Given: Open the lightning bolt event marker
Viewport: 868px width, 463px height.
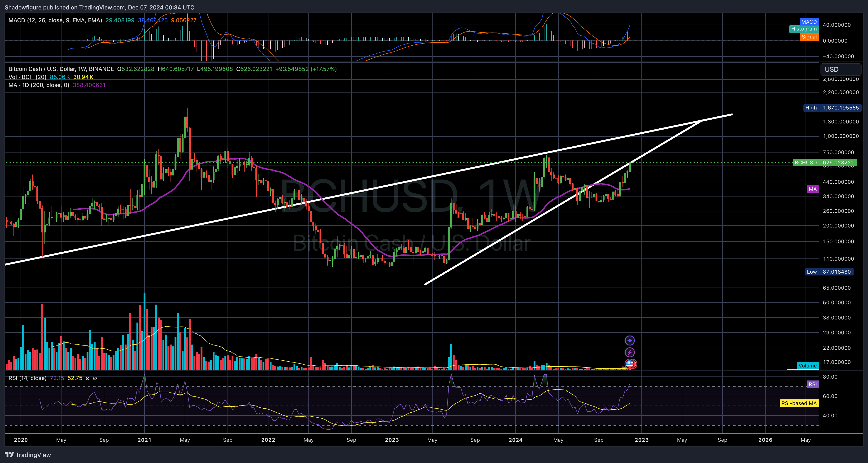Looking at the screenshot, I should click(x=629, y=353).
